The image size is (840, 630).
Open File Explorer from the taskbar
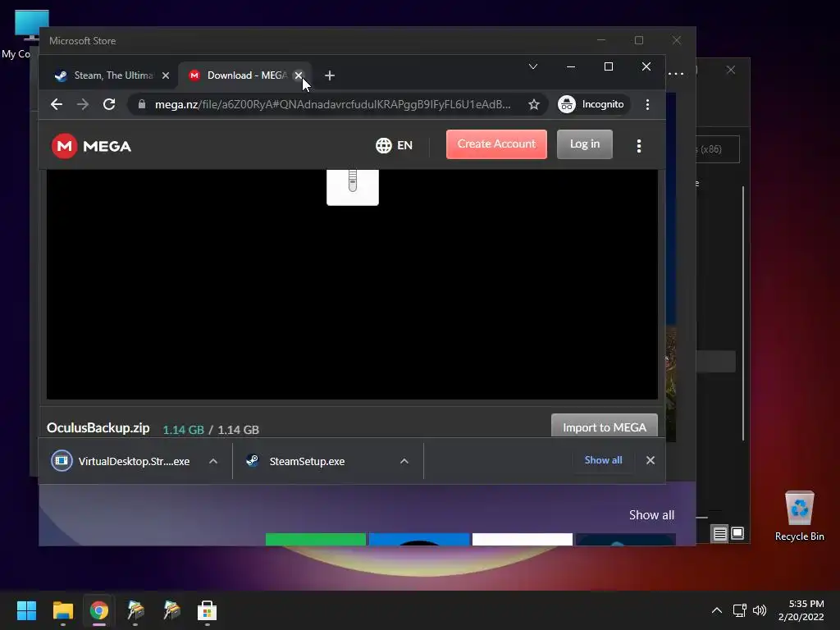[x=62, y=610]
